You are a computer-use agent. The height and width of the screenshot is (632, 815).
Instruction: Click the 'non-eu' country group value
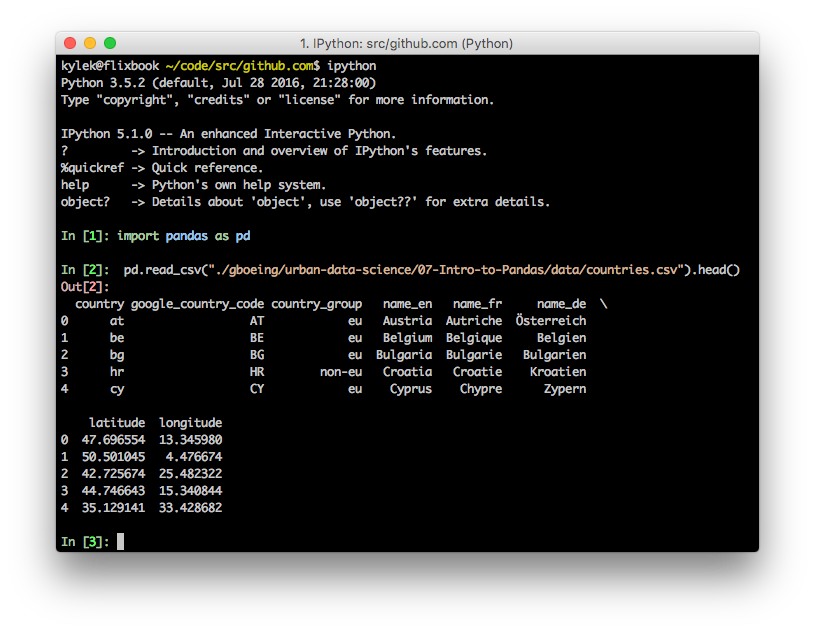click(x=341, y=372)
